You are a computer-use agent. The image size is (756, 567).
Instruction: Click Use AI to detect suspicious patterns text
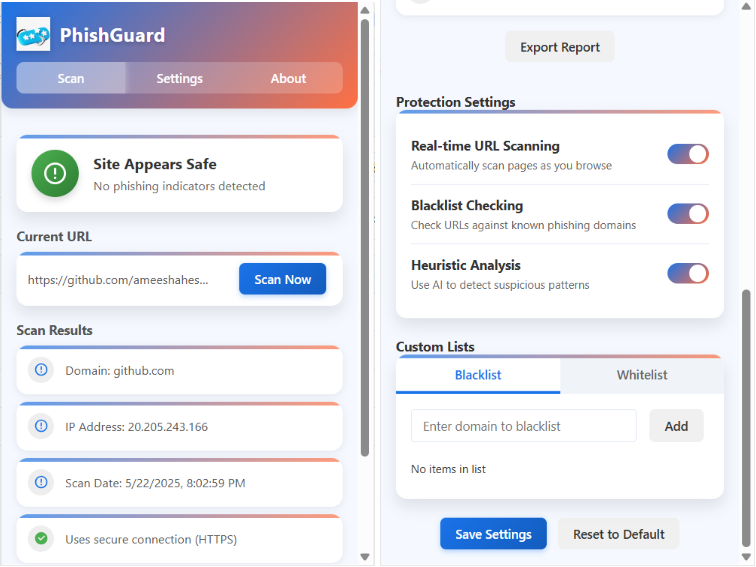[500, 285]
